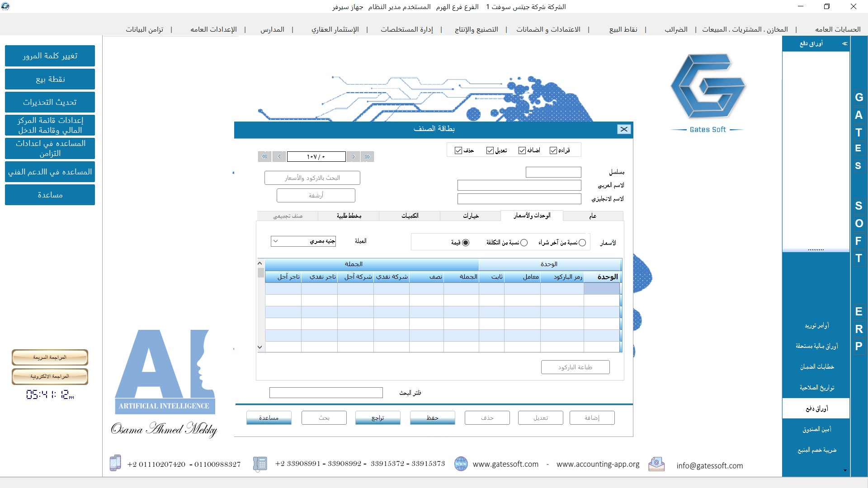This screenshot has height=488, width=868.
Task: Switch to خيارات tab
Action: [471, 216]
